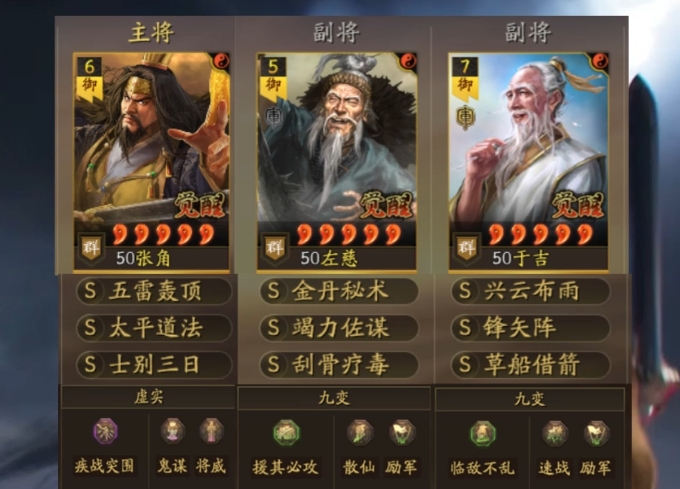
Task: Select the 鬼谋 talent icon
Action: (173, 431)
